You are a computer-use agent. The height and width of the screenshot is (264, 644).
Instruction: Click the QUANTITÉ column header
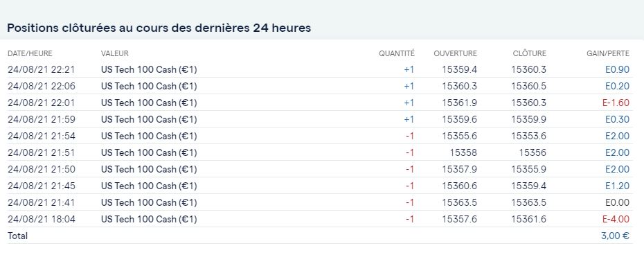(397, 53)
